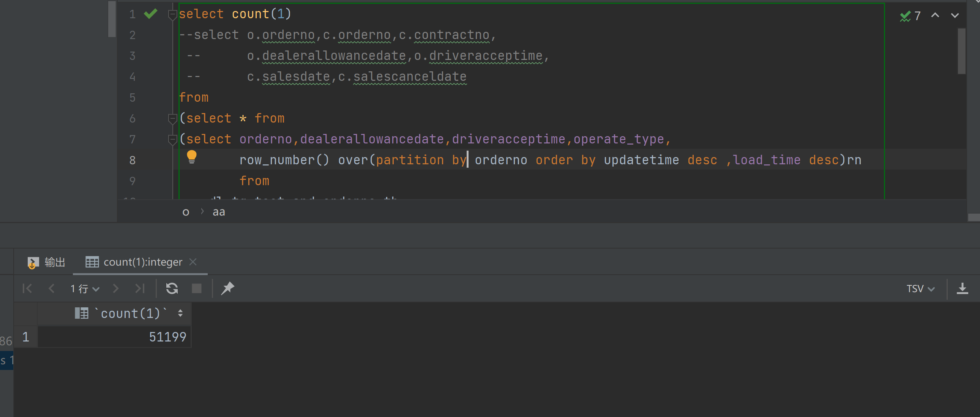Click the yellow lightbulb intention icon
This screenshot has height=417, width=980.
[191, 157]
